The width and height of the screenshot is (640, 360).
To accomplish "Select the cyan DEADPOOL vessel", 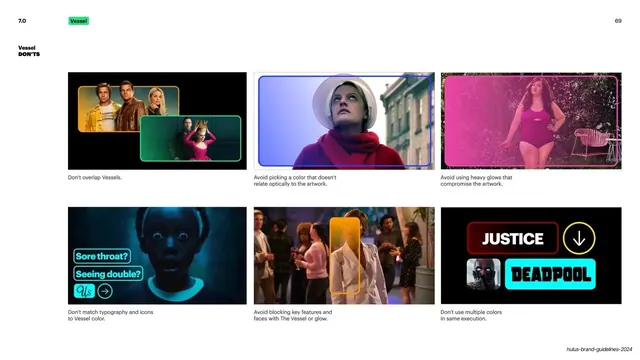I will pos(550,274).
